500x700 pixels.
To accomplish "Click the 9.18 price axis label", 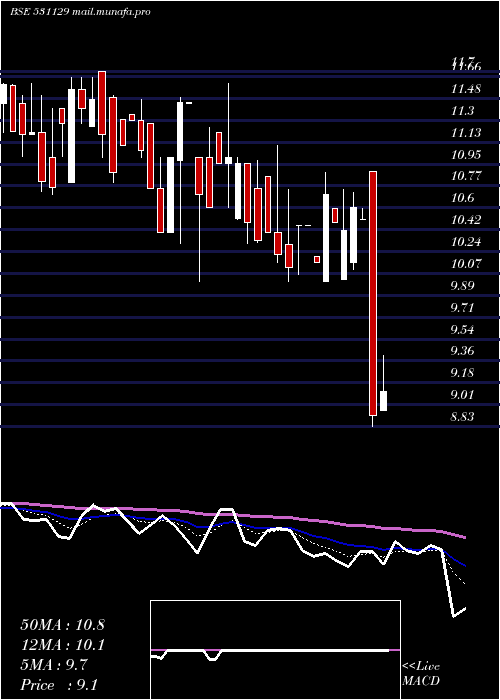I will (x=462, y=372).
